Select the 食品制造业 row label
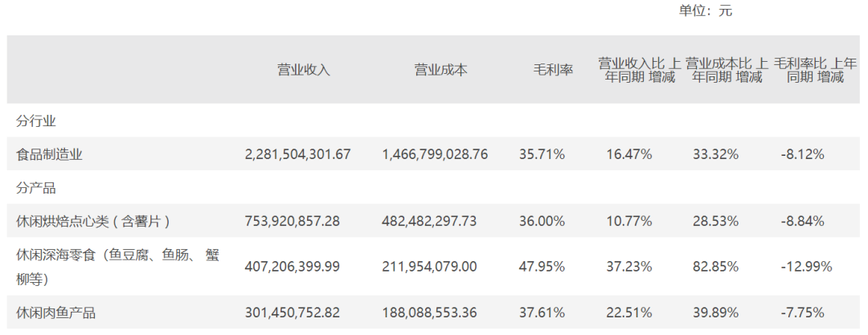The height and width of the screenshot is (335, 868). click(x=50, y=154)
